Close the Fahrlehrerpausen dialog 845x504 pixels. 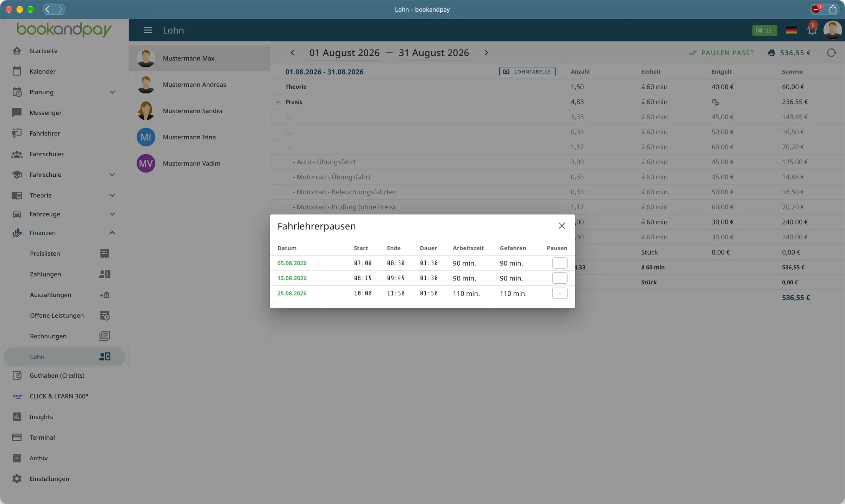pos(562,226)
